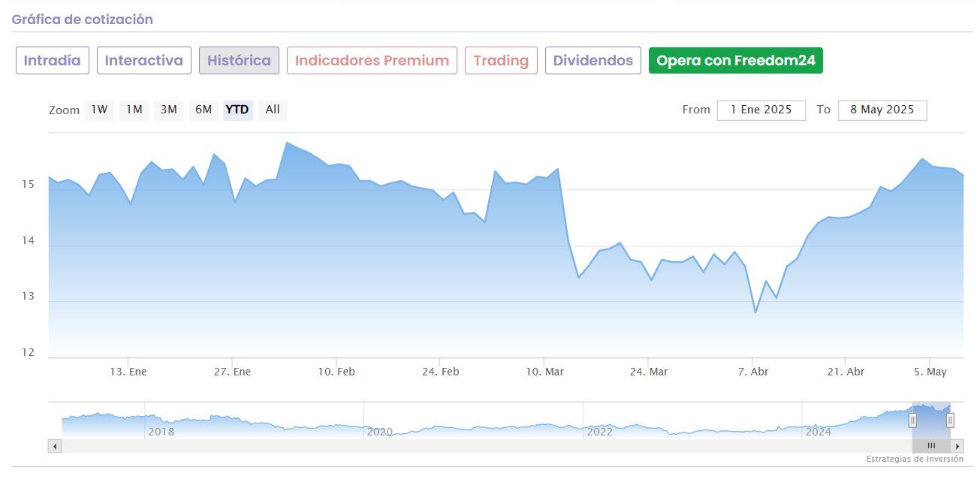
Task: Open the Intradía chart tab
Action: 53,61
